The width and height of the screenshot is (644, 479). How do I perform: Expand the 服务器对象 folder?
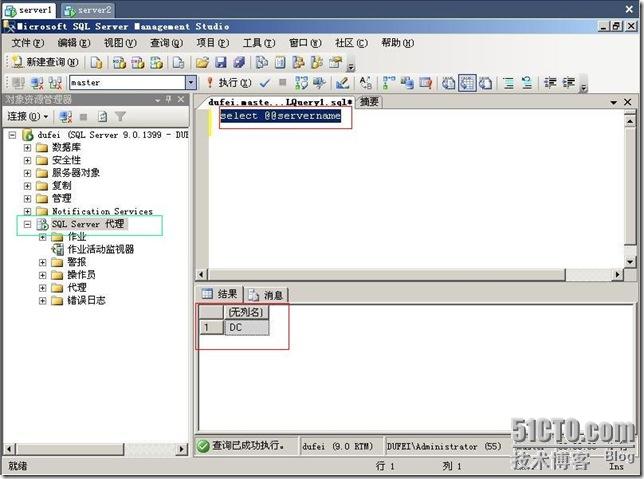(x=27, y=173)
